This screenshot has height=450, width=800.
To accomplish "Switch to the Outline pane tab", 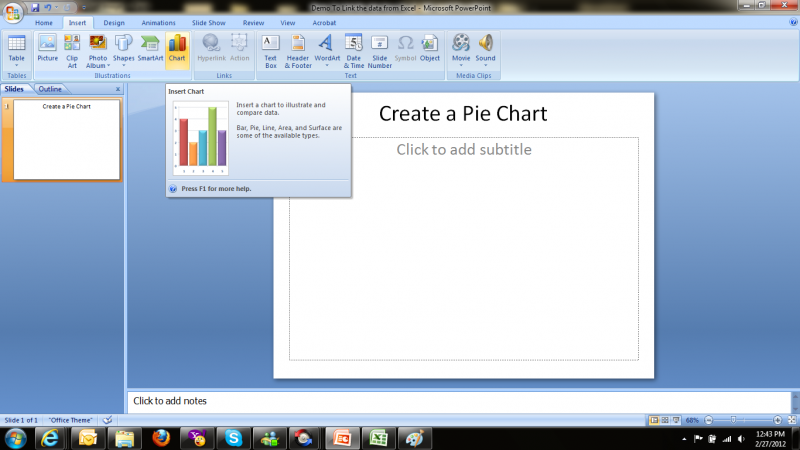I will 50,89.
